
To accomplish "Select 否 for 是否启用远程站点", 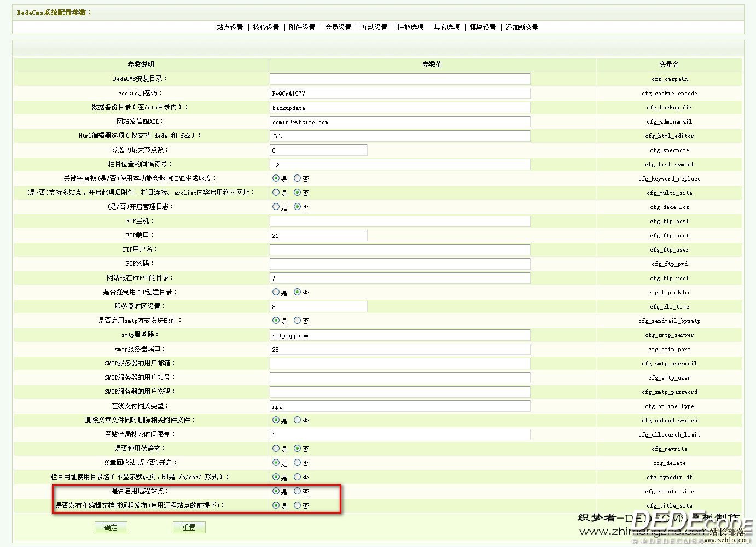I will [297, 491].
